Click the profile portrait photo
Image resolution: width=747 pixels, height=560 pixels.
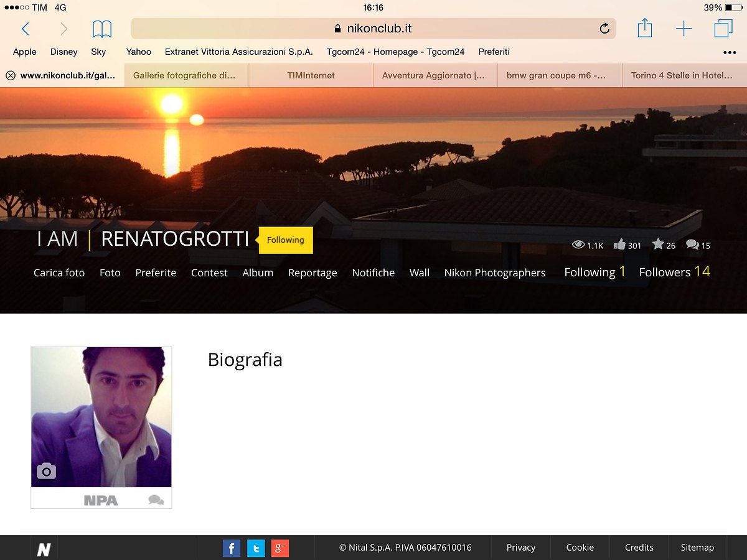[x=101, y=417]
